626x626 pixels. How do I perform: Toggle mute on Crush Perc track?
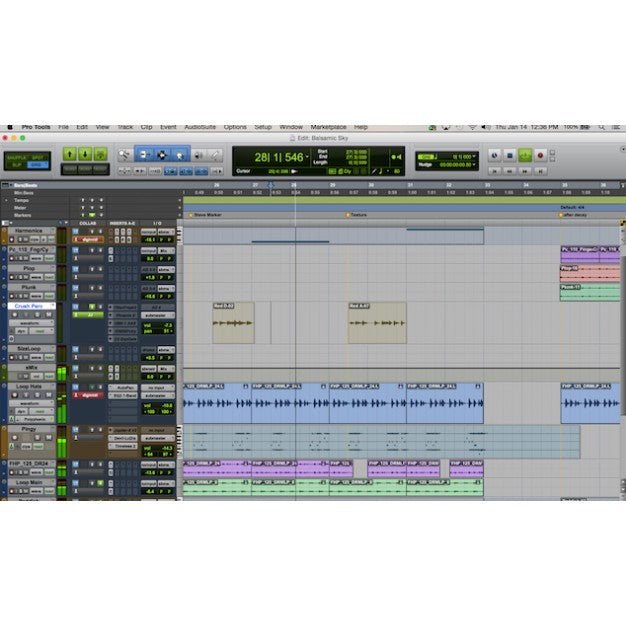[x=48, y=315]
